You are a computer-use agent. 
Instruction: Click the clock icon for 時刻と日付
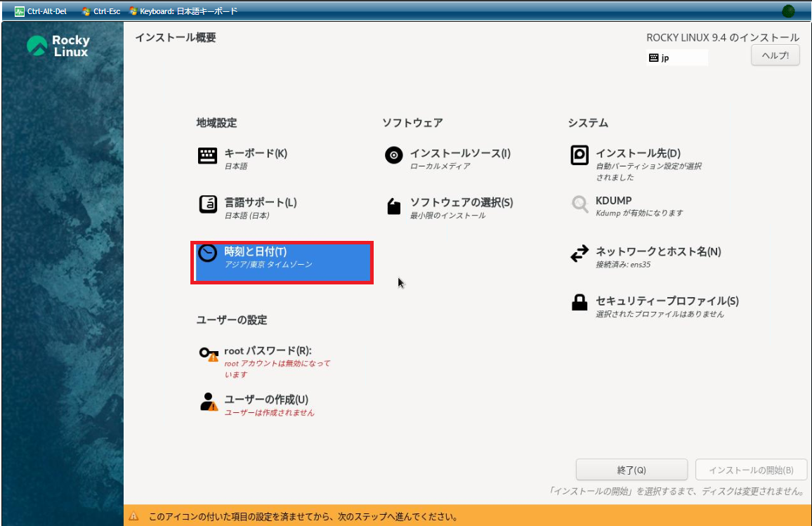(x=207, y=254)
